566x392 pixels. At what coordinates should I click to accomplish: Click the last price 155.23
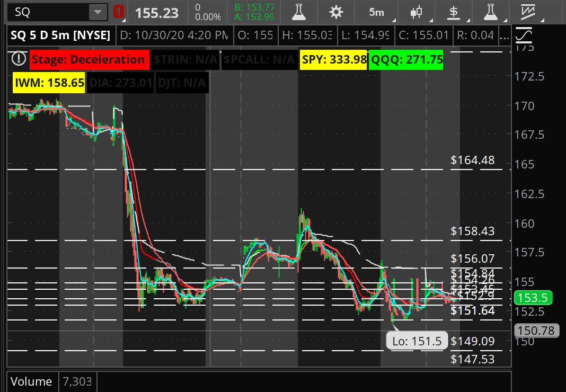[157, 13]
